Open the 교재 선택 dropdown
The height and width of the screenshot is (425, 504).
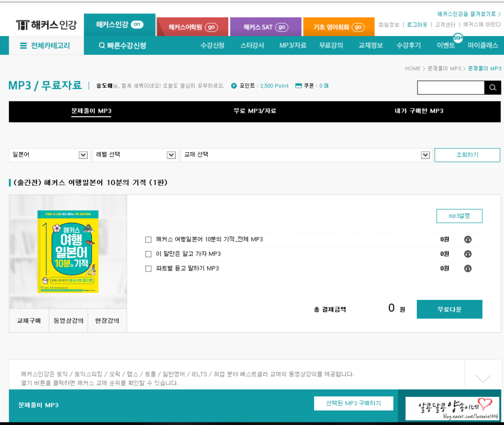[306, 155]
